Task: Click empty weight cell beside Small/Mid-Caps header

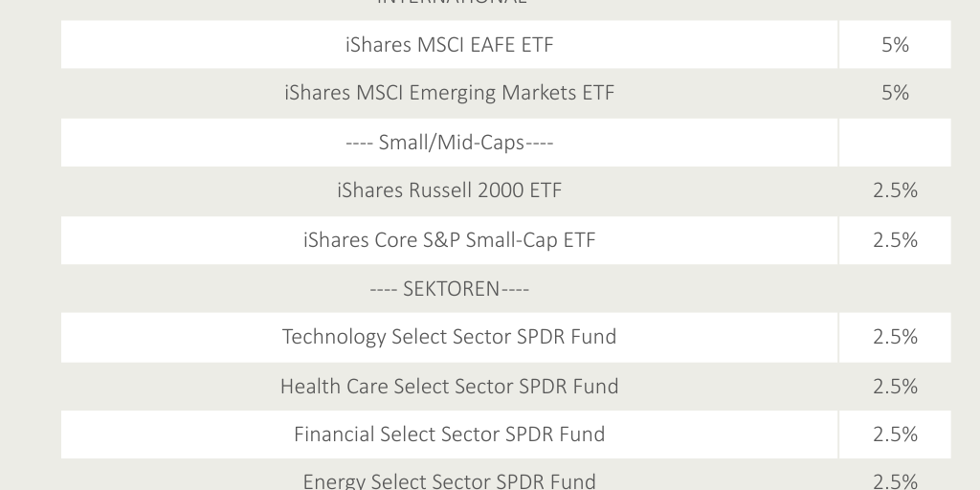Action: click(895, 143)
